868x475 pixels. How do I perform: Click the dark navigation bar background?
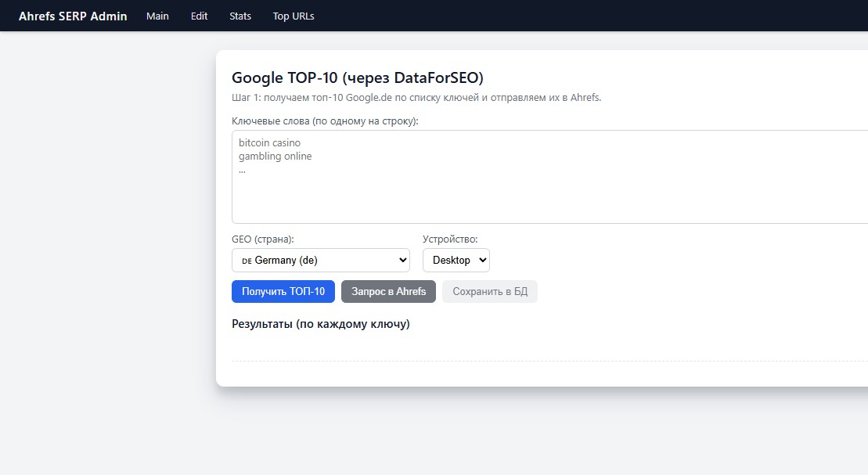548,16
